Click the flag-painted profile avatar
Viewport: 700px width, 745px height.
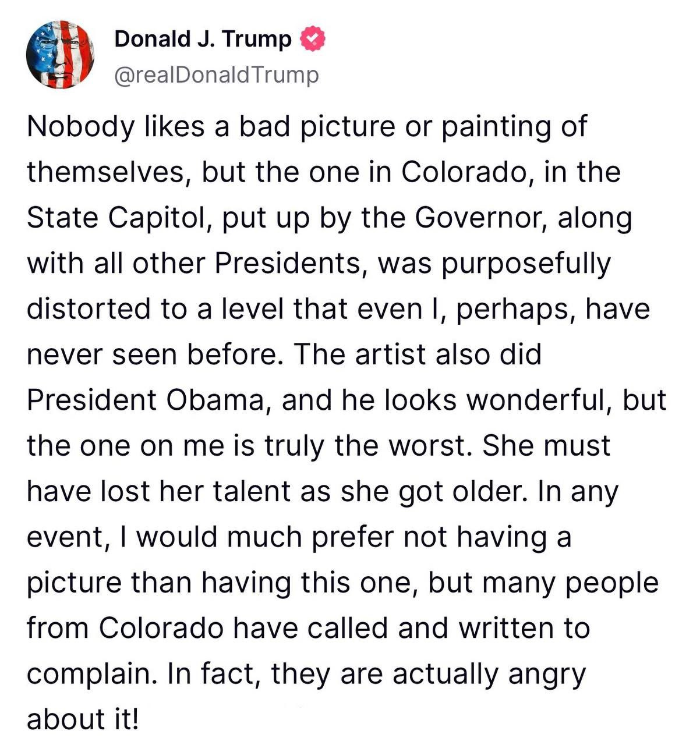[x=60, y=55]
